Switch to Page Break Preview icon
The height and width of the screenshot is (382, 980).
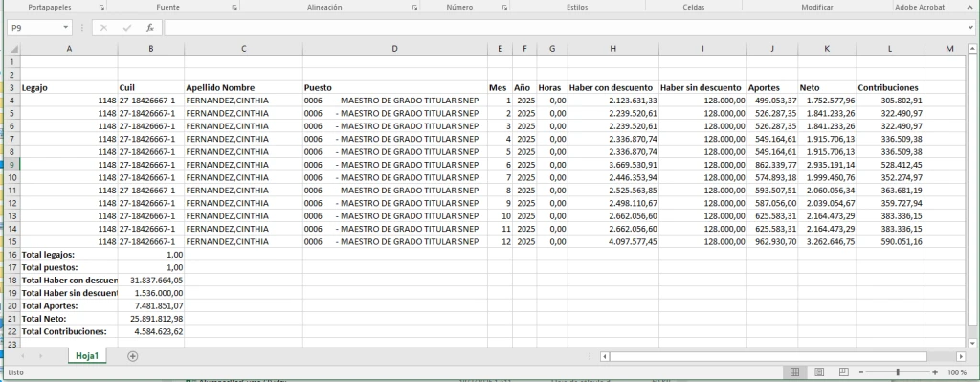tap(843, 372)
